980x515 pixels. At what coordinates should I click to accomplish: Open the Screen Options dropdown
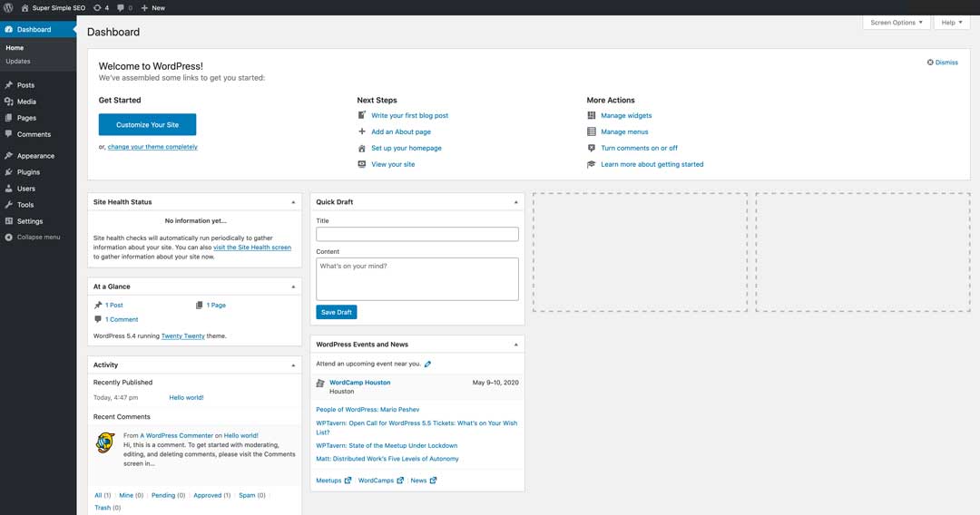tap(897, 23)
